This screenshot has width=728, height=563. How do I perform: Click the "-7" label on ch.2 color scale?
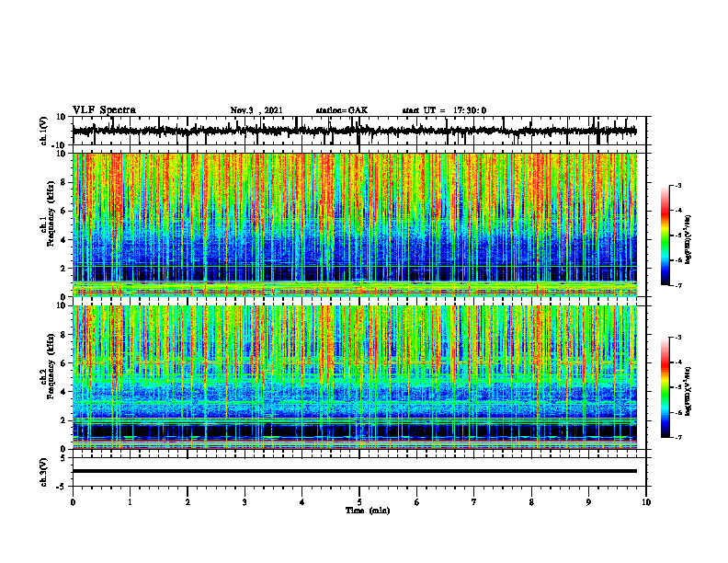[678, 438]
